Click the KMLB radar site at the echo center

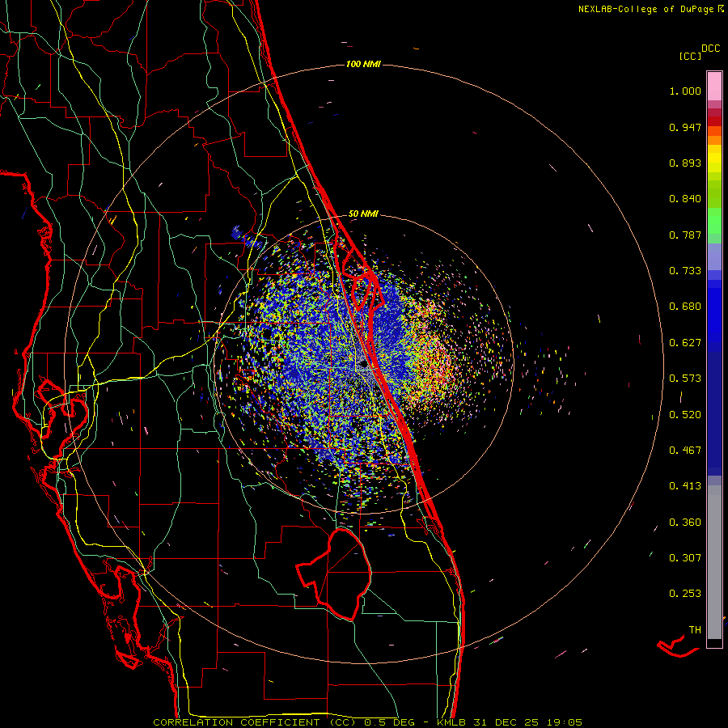[x=363, y=365]
